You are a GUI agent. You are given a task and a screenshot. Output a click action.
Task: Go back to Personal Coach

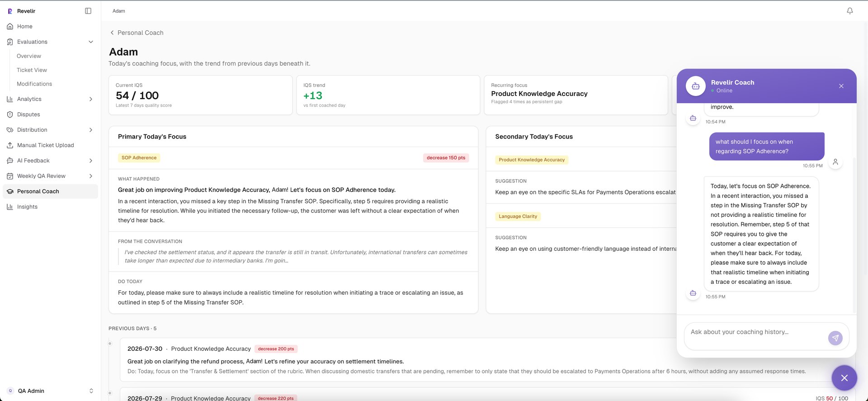[x=137, y=33]
